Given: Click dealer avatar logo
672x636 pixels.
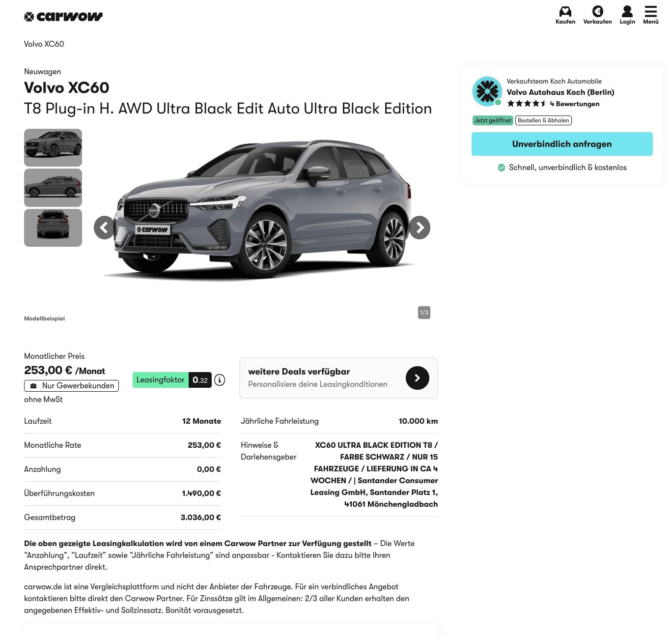Looking at the screenshot, I should pyautogui.click(x=487, y=91).
